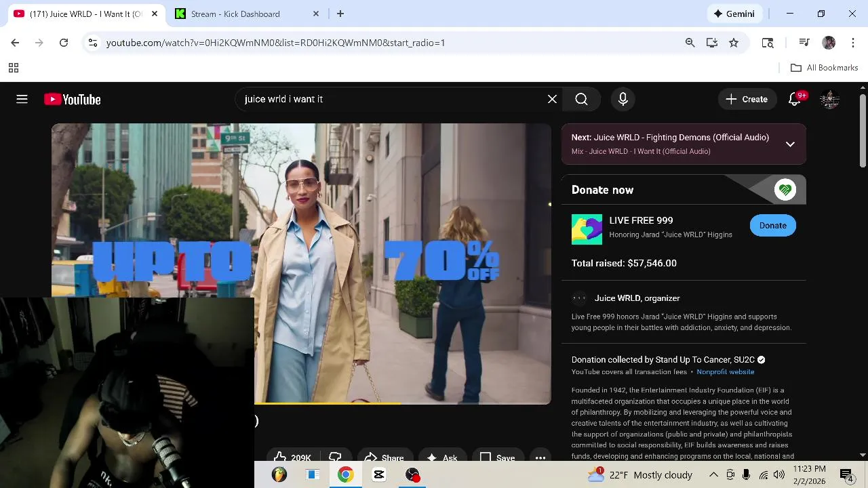Go back in browser history
The image size is (868, 488).
15,43
